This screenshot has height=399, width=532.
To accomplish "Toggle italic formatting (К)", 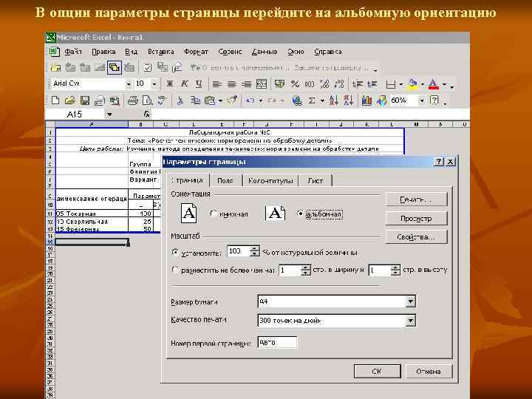I will click(184, 83).
